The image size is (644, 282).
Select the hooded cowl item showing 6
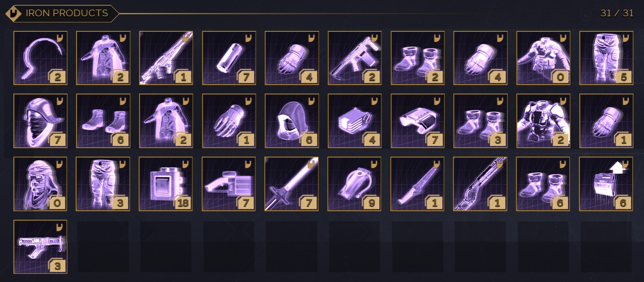pos(292,121)
